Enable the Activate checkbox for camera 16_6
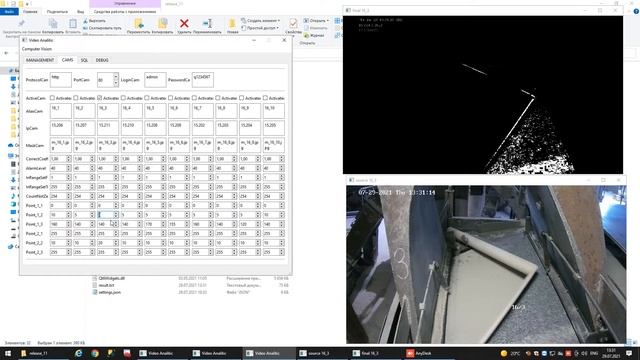This screenshot has height=360, width=640. click(170, 98)
